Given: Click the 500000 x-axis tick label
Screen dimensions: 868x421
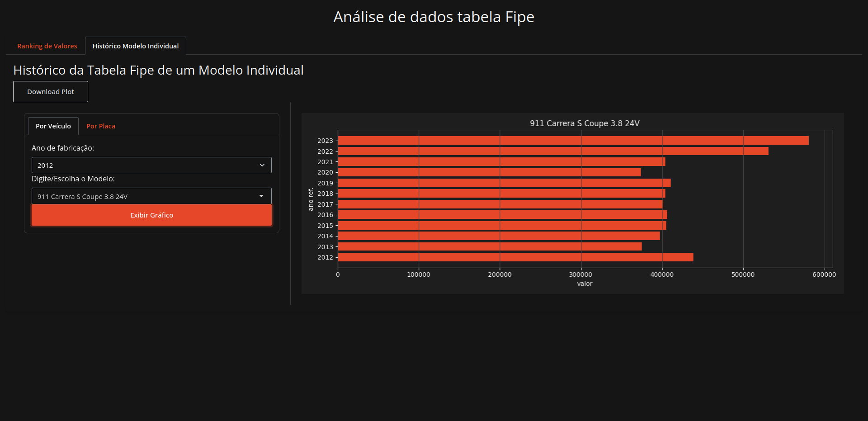Looking at the screenshot, I should [x=743, y=274].
